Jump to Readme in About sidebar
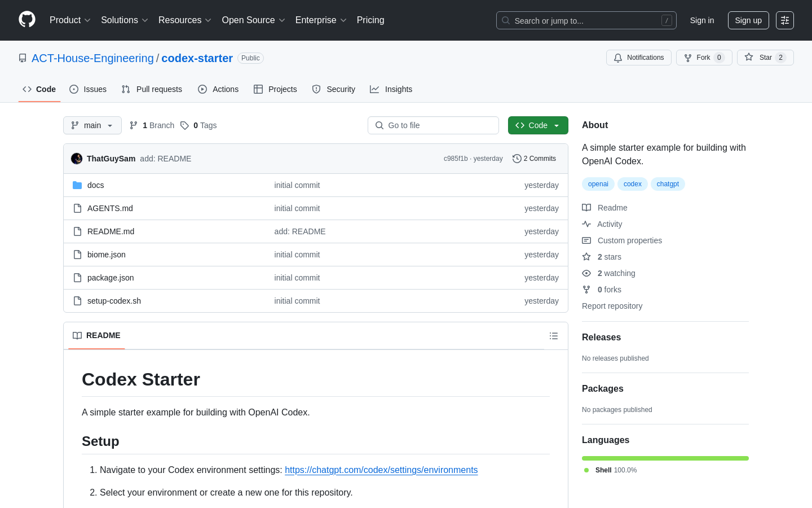Screen dimensions: 812x508 [x=605, y=208]
